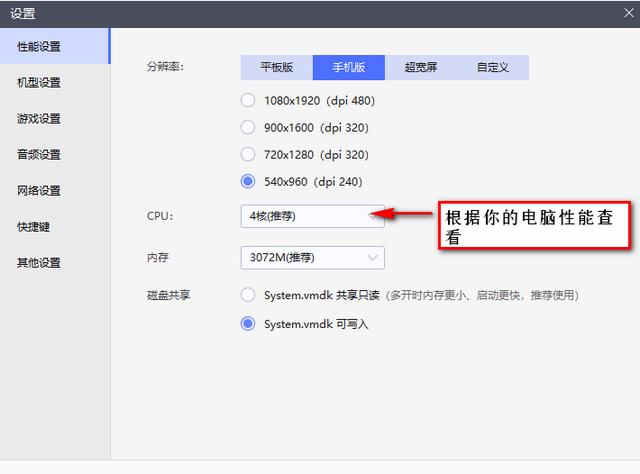Select 超宽屏 resolution mode
This screenshot has height=474, width=640.
(x=420, y=68)
